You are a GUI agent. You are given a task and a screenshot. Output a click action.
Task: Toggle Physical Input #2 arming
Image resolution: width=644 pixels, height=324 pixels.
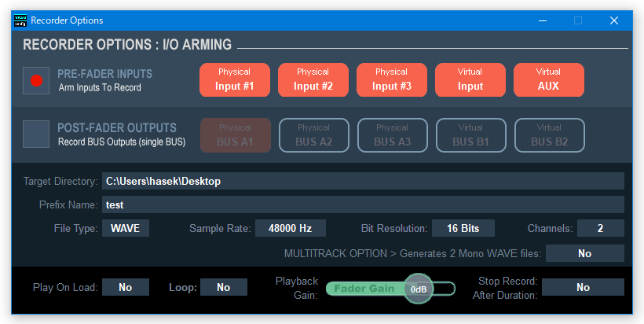(x=313, y=79)
